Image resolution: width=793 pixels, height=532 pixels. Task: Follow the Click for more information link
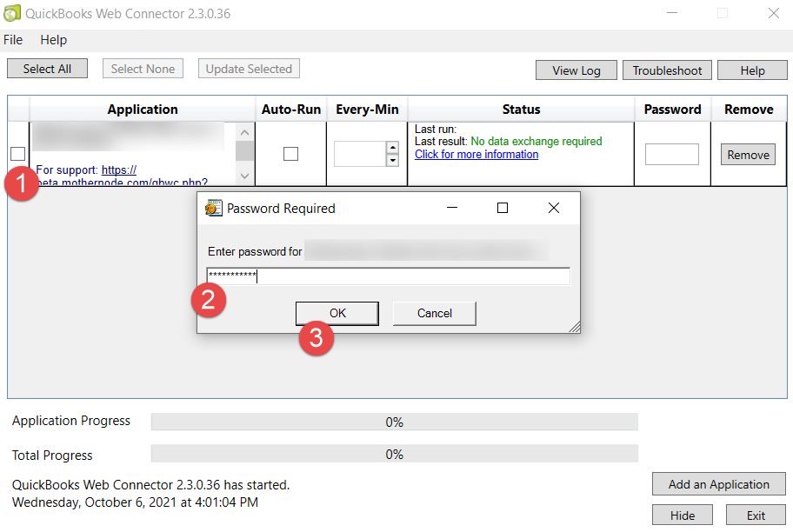pyautogui.click(x=476, y=154)
